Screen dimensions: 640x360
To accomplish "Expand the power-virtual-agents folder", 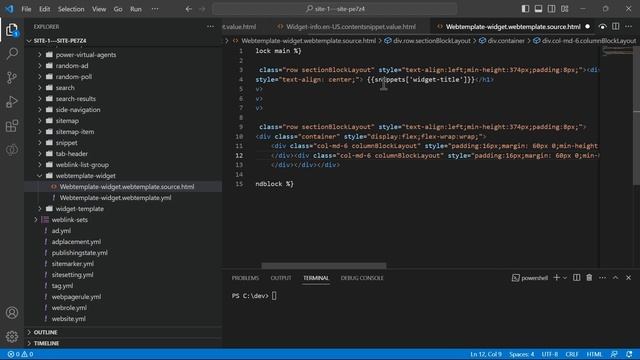I will (86, 55).
